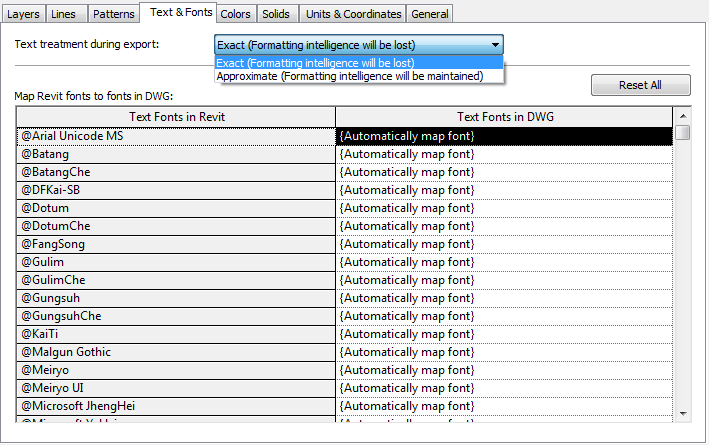Select the @GulimChe font row

coord(176,280)
